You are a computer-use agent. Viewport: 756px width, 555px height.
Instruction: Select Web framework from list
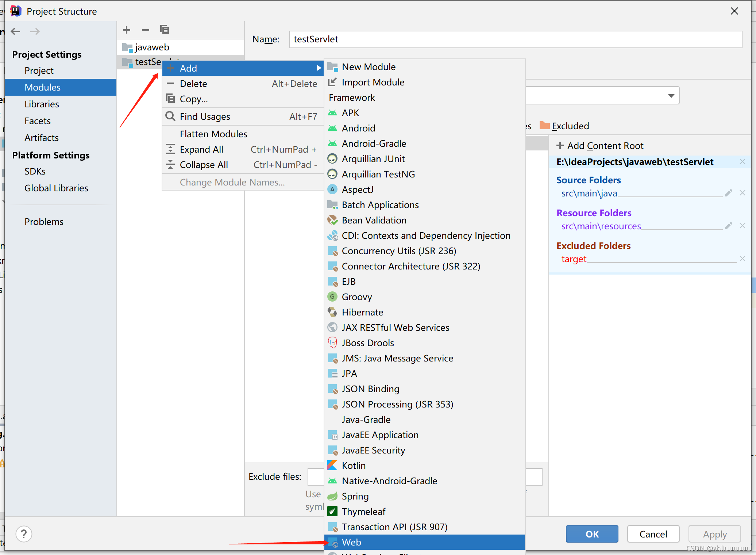click(x=351, y=542)
